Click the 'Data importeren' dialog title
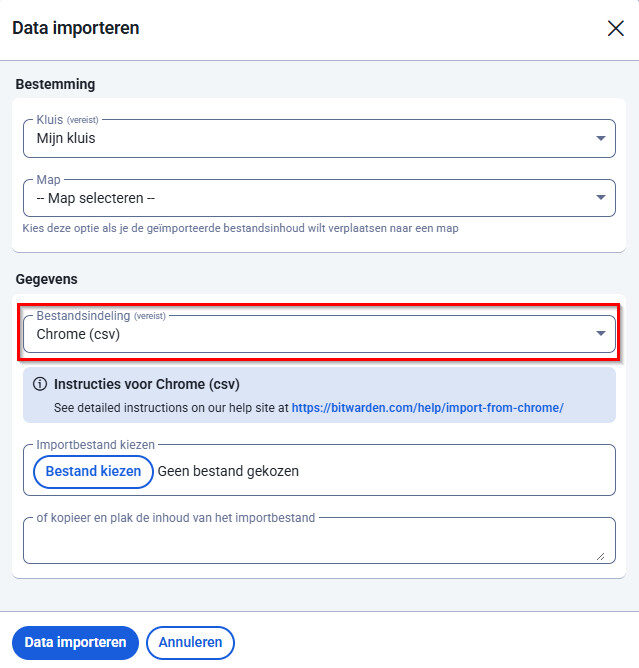 coord(76,28)
